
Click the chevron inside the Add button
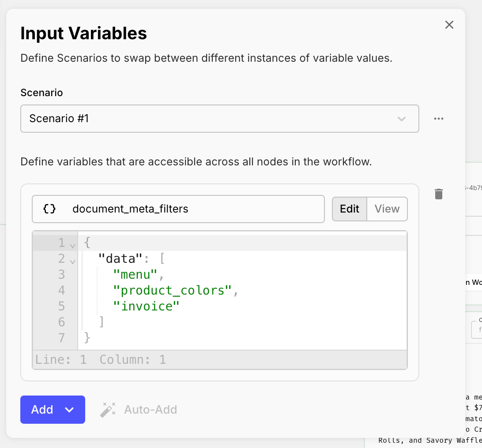[x=69, y=410]
